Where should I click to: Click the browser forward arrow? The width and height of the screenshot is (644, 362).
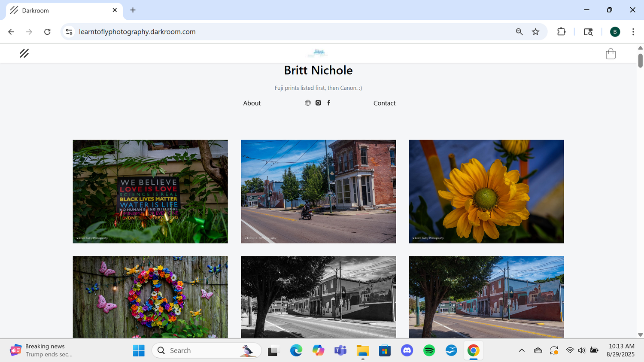[29, 32]
